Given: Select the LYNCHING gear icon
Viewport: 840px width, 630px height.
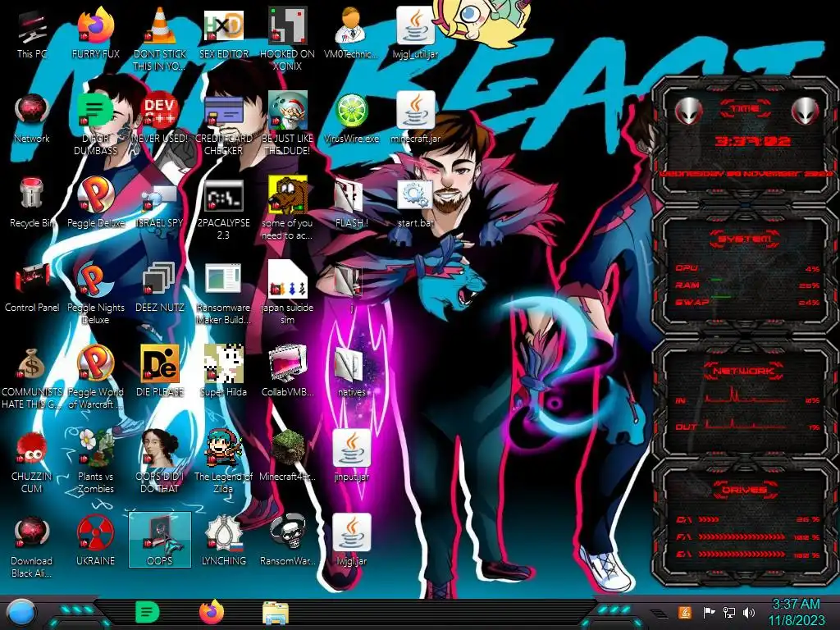Looking at the screenshot, I should click(x=223, y=541).
